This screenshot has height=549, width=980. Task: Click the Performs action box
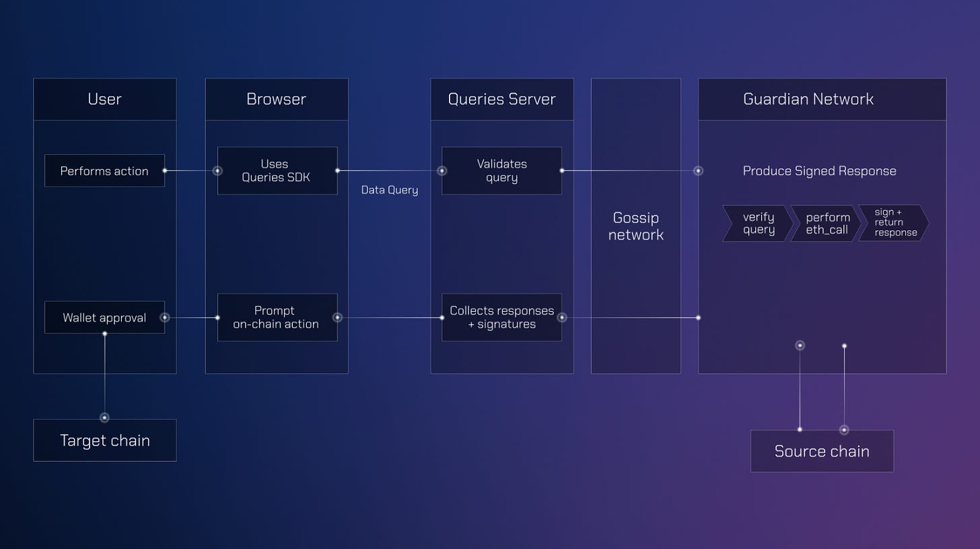coord(104,170)
